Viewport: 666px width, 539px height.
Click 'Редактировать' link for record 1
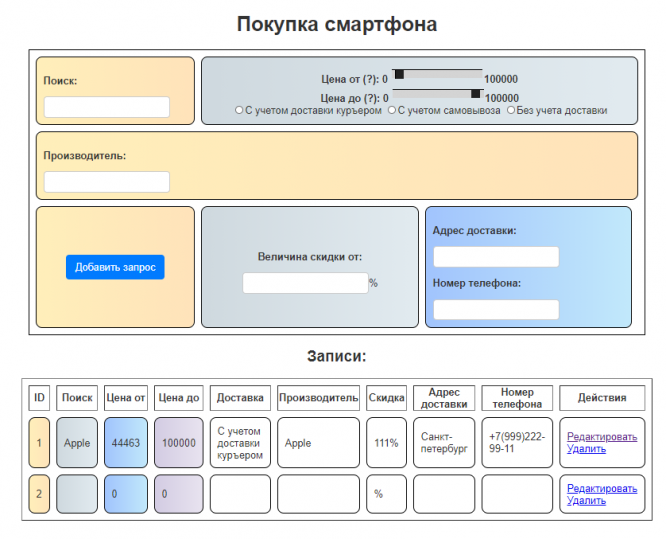click(x=601, y=437)
